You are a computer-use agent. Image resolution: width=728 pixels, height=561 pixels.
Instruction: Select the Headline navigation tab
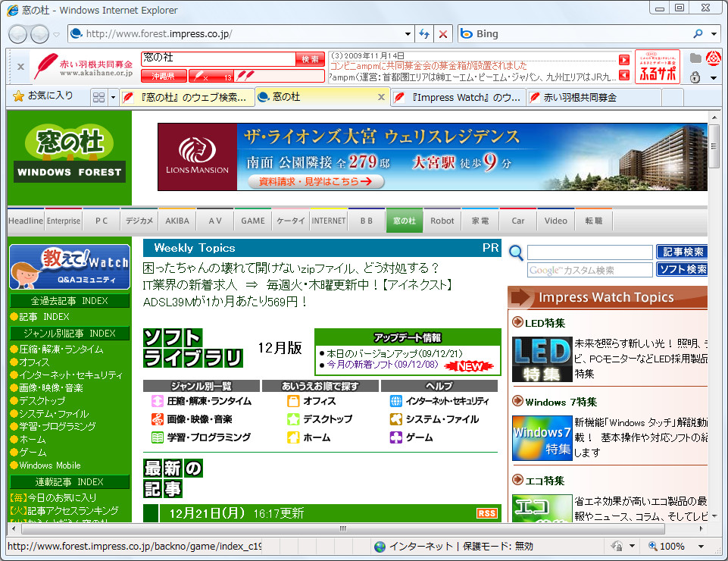(26, 221)
